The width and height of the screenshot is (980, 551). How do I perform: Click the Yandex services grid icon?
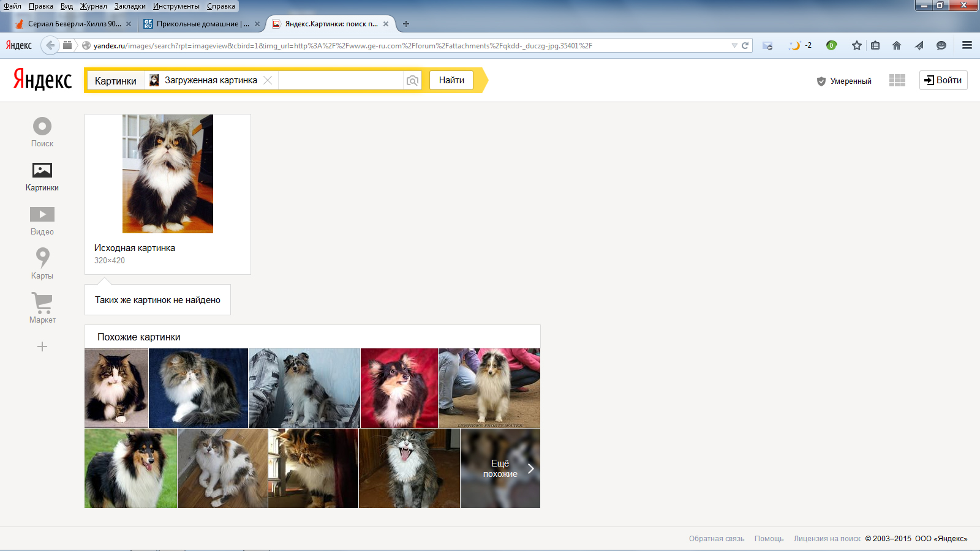tap(897, 81)
